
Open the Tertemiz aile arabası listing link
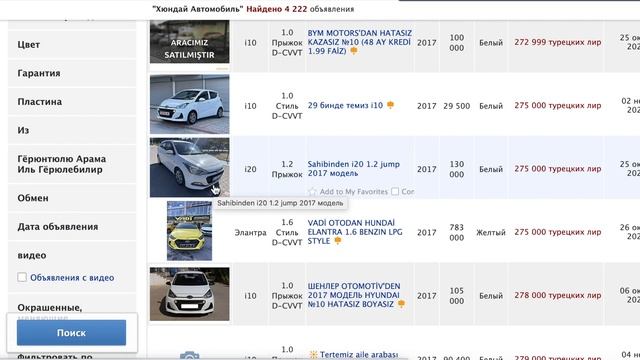point(359,355)
